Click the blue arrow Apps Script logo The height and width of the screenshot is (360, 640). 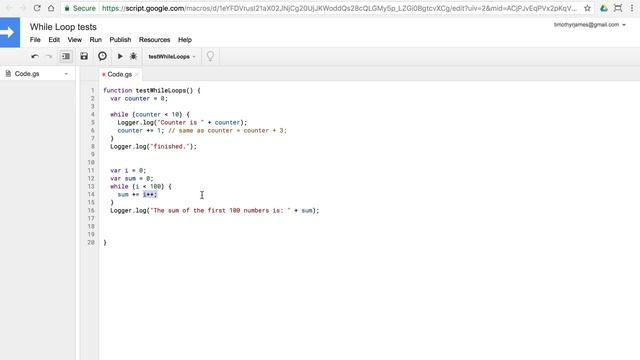tap(10, 33)
